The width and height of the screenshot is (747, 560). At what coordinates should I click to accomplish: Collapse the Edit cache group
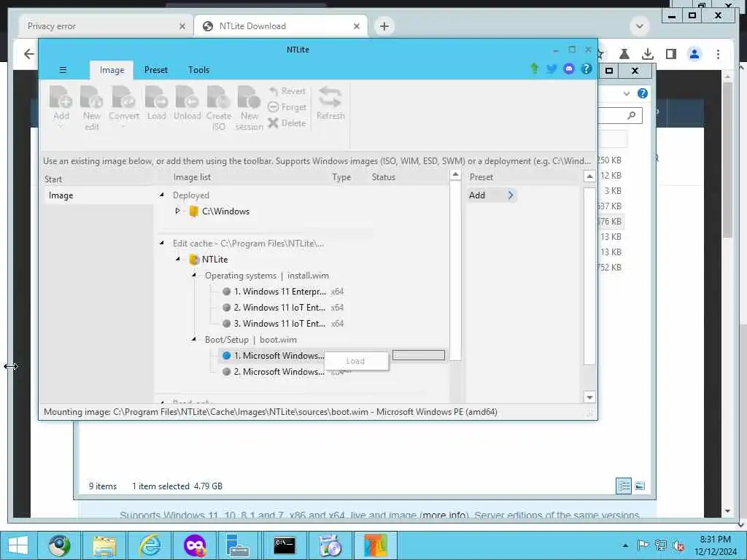point(161,243)
